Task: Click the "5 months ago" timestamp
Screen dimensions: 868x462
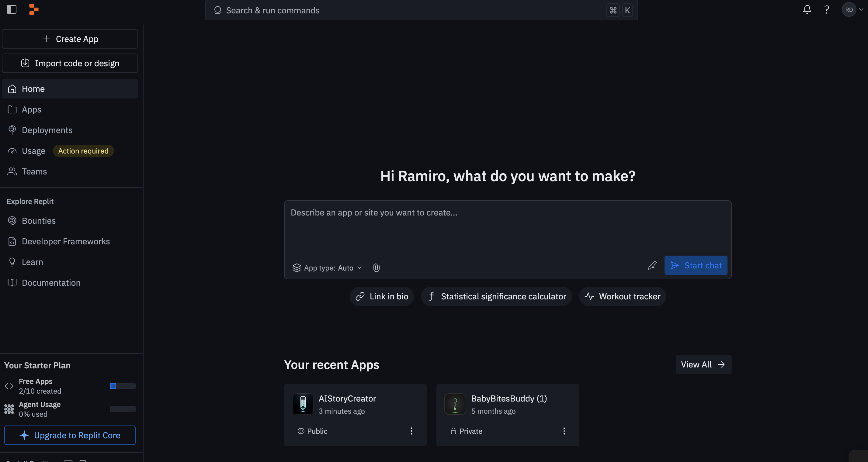Action: click(x=493, y=411)
